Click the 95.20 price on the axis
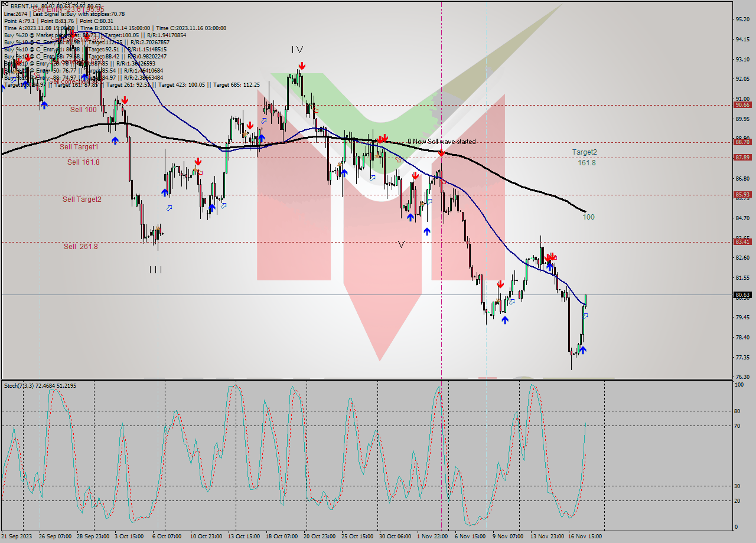The image size is (756, 543). pos(742,19)
